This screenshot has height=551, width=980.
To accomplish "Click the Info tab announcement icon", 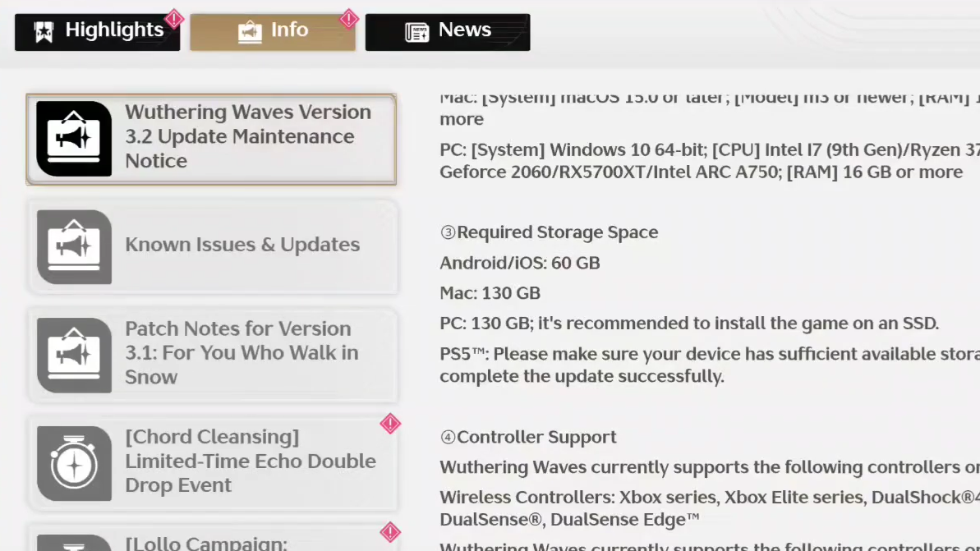I will pyautogui.click(x=250, y=32).
